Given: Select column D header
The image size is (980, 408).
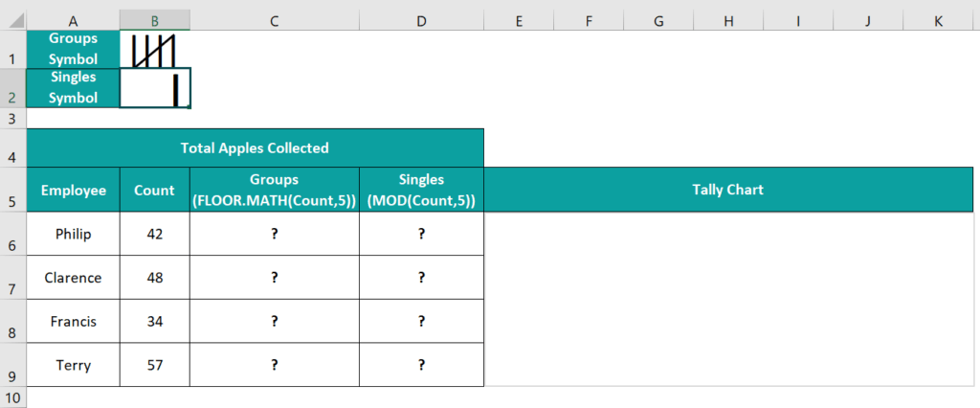Looking at the screenshot, I should coord(421,21).
